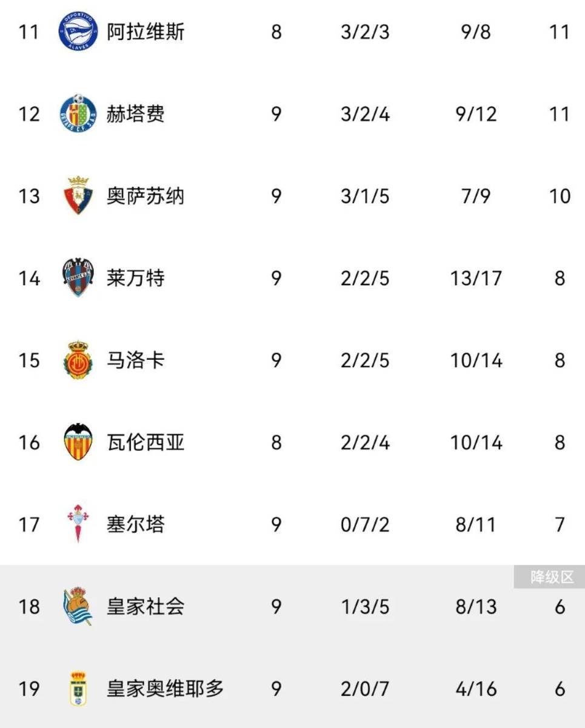Click the Alavés club crest icon

[78, 32]
